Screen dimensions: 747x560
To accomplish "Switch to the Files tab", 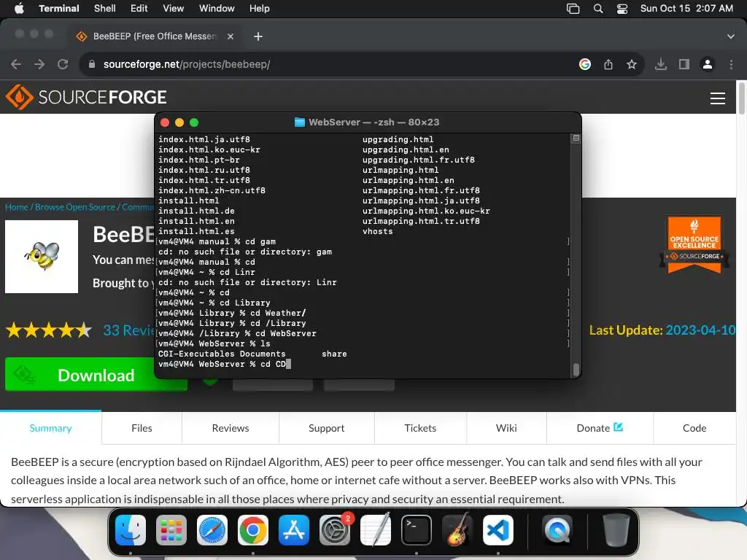I will [x=142, y=427].
